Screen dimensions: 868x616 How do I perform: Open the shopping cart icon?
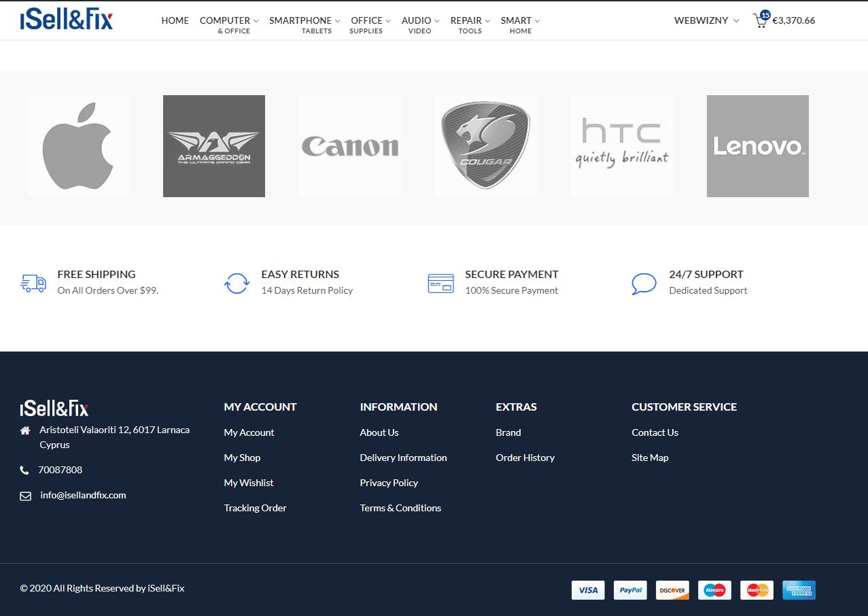coord(761,20)
